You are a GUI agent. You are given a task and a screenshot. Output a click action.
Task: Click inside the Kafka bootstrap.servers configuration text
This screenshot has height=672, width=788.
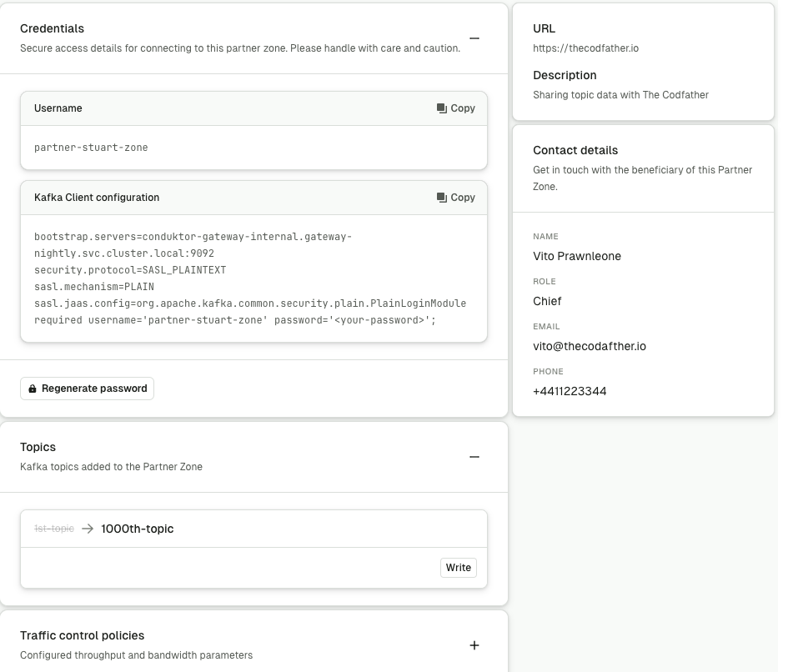point(193,237)
